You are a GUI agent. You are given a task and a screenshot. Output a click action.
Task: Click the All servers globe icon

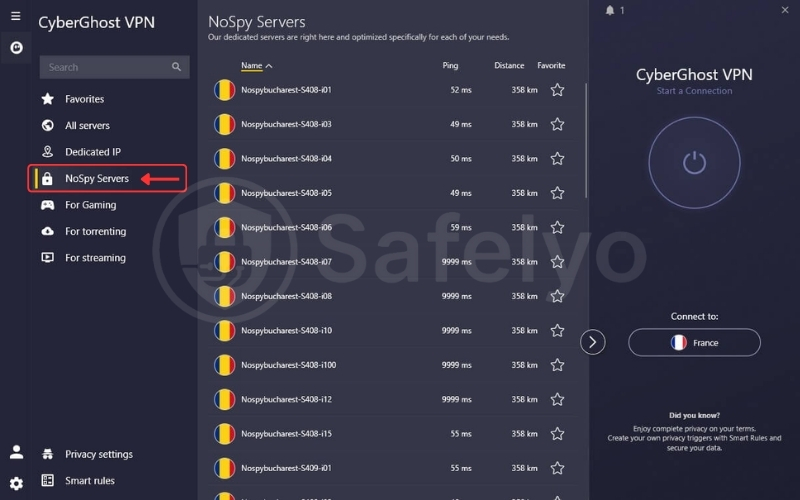(x=47, y=125)
